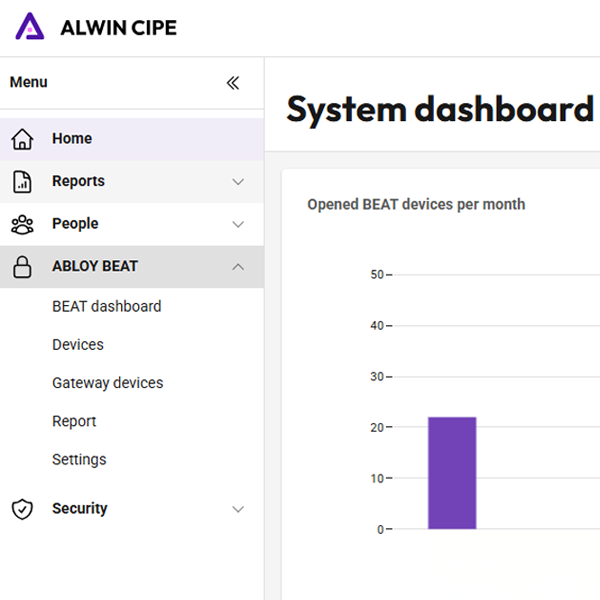The image size is (600, 600).
Task: Open the ABLOY BEAT Settings link
Action: [79, 460]
